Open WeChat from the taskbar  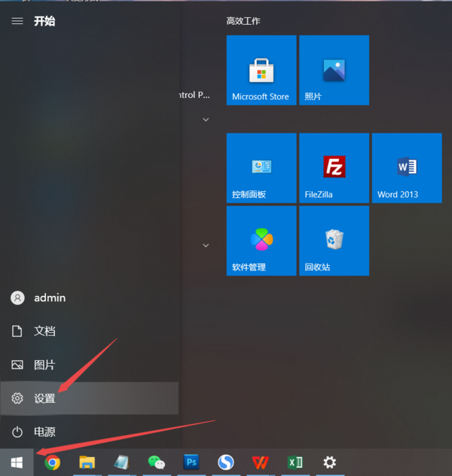pyautogui.click(x=156, y=462)
